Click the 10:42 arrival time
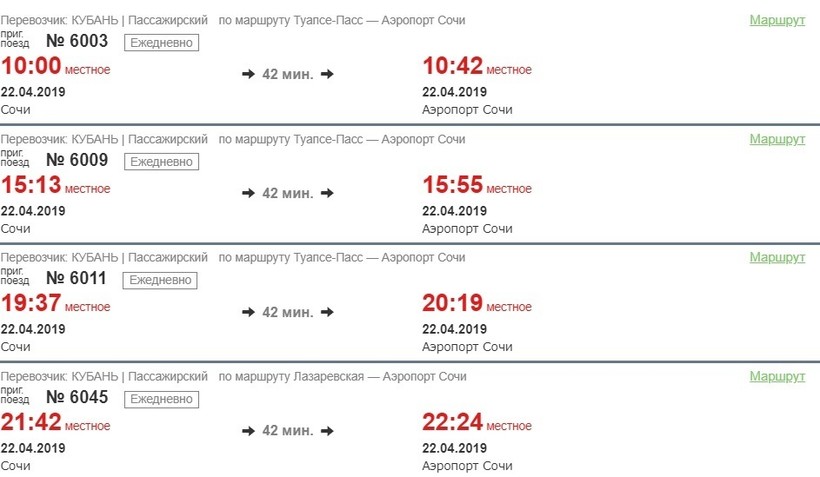The image size is (820, 477). click(x=453, y=67)
